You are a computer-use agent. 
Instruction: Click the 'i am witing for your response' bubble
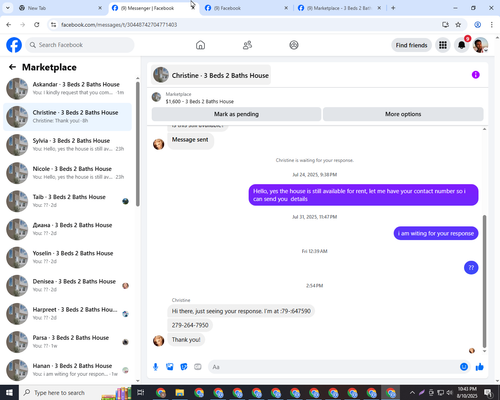[436, 233]
